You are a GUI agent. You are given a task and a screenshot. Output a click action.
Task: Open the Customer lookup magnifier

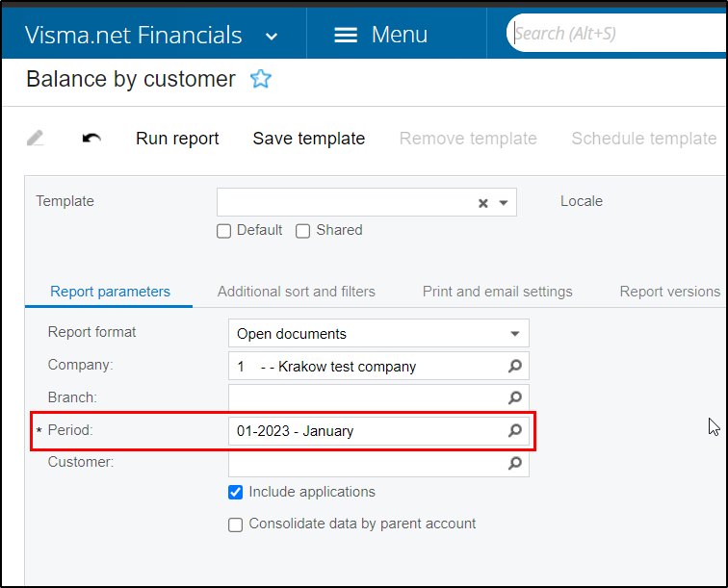point(515,463)
